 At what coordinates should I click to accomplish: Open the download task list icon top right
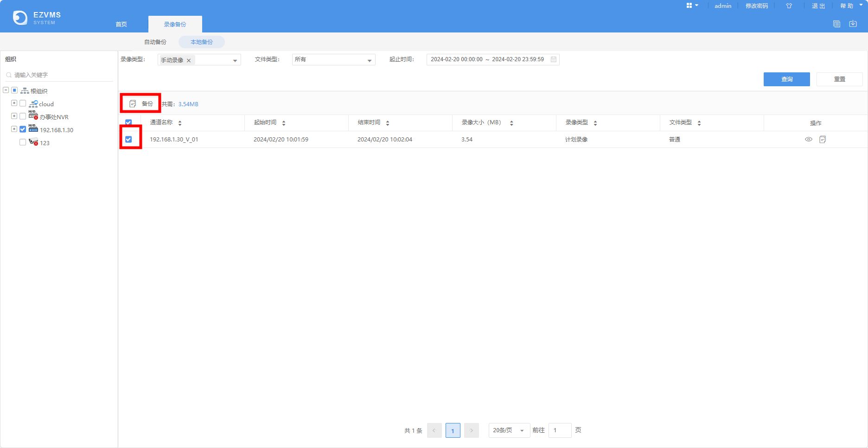pyautogui.click(x=853, y=23)
